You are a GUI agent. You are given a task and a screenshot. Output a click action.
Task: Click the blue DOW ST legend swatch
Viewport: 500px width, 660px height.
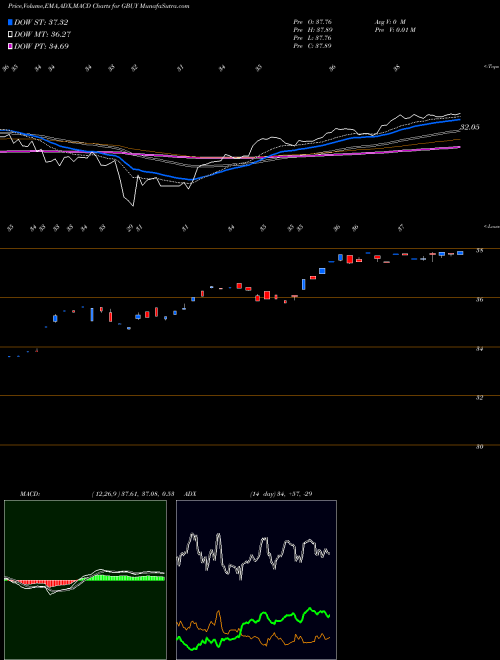pos(11,22)
